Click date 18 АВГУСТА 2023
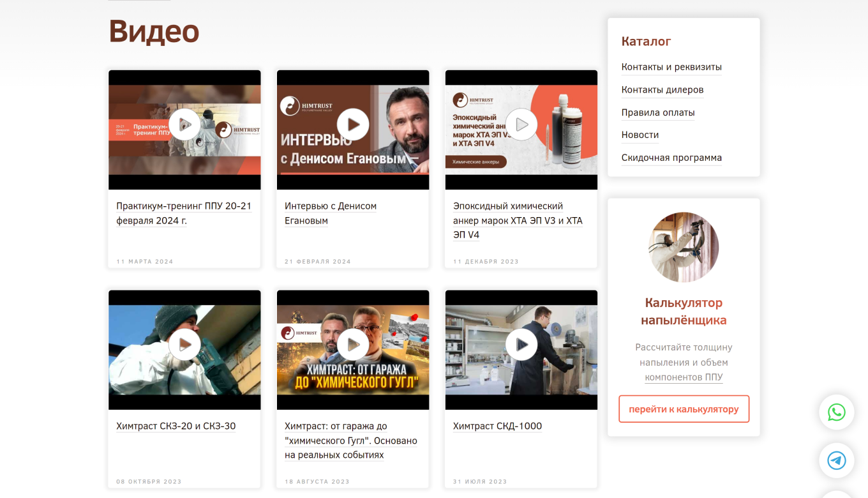This screenshot has width=868, height=498. tap(317, 482)
